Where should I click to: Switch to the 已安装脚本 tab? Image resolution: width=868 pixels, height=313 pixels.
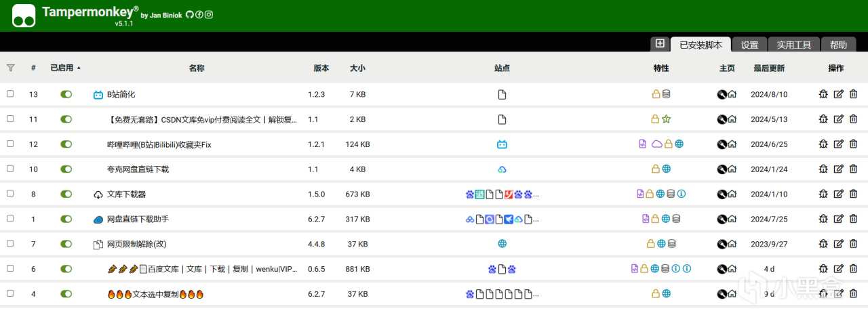pos(701,45)
